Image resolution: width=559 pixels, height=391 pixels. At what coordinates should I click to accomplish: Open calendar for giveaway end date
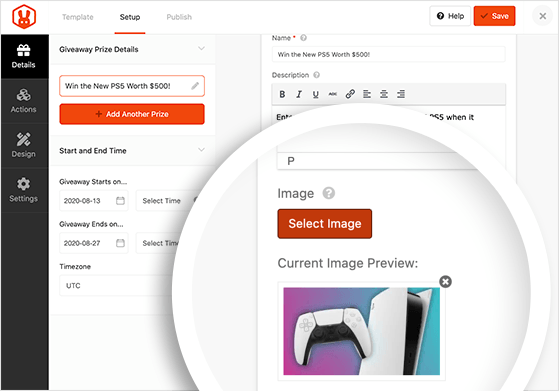[120, 243]
